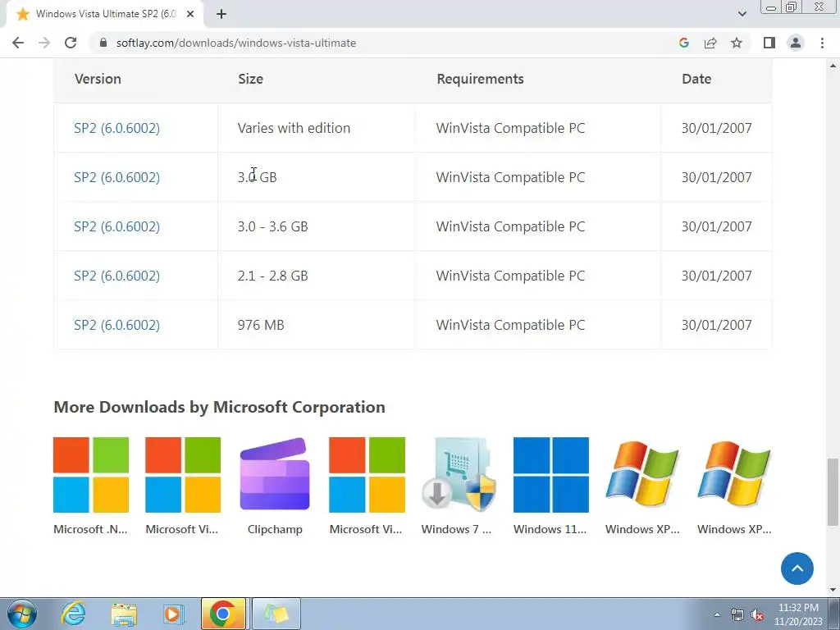Select the date cell in the 976 MB row
The image size is (840, 630).
(x=717, y=325)
